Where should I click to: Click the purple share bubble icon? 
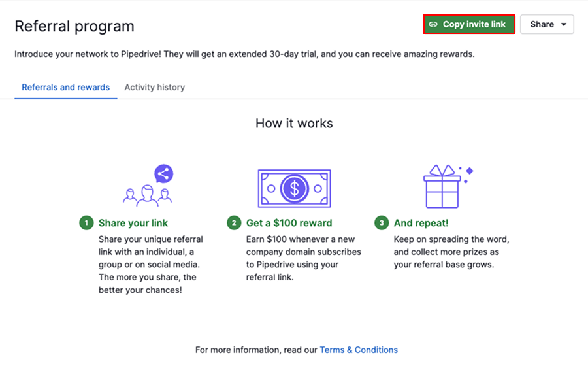[x=163, y=174]
